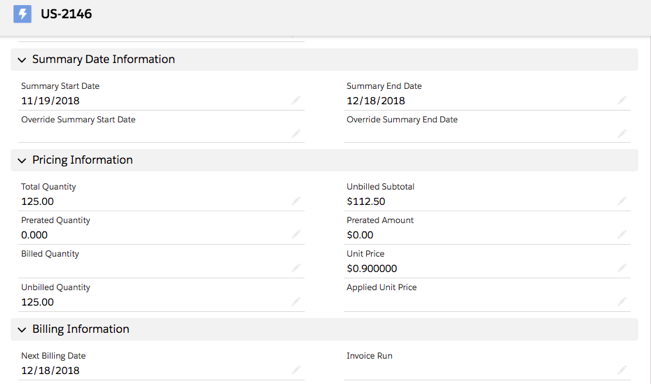Screen dimensions: 651x384
Task: Click the Summary End Date label
Action: tap(384, 86)
